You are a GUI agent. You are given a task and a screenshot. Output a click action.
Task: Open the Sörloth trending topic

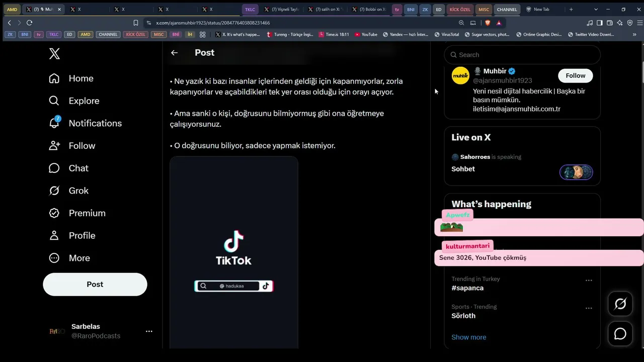tap(463, 316)
